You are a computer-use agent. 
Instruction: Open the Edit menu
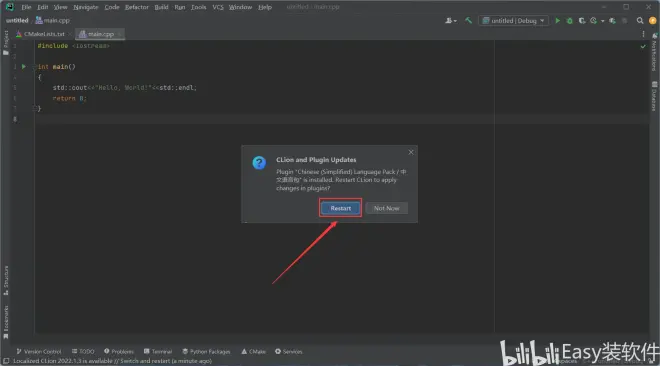43,7
